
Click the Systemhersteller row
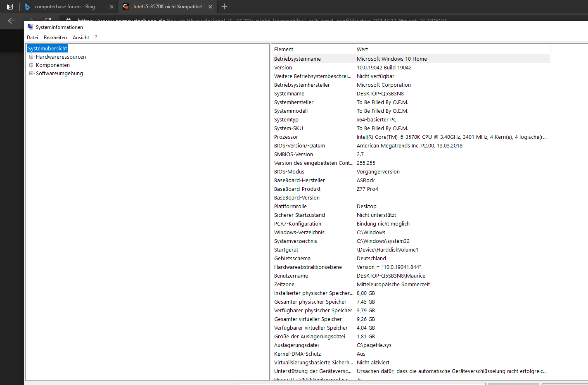[411, 102]
